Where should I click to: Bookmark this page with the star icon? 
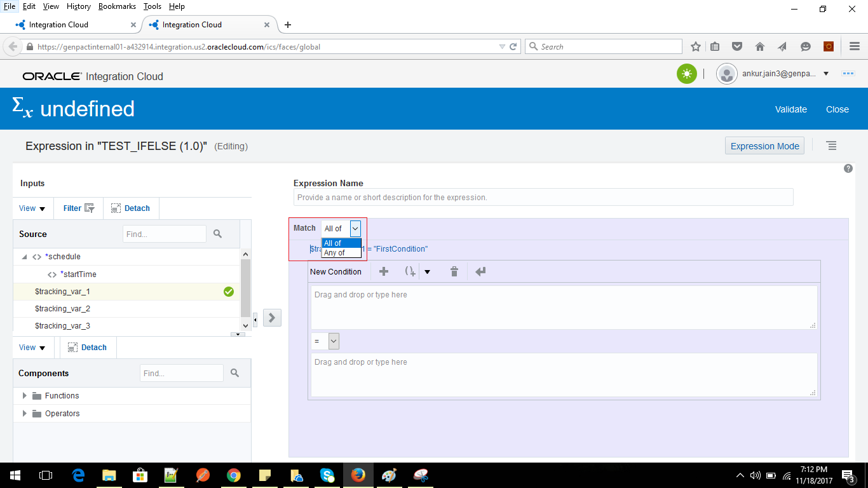coord(696,46)
